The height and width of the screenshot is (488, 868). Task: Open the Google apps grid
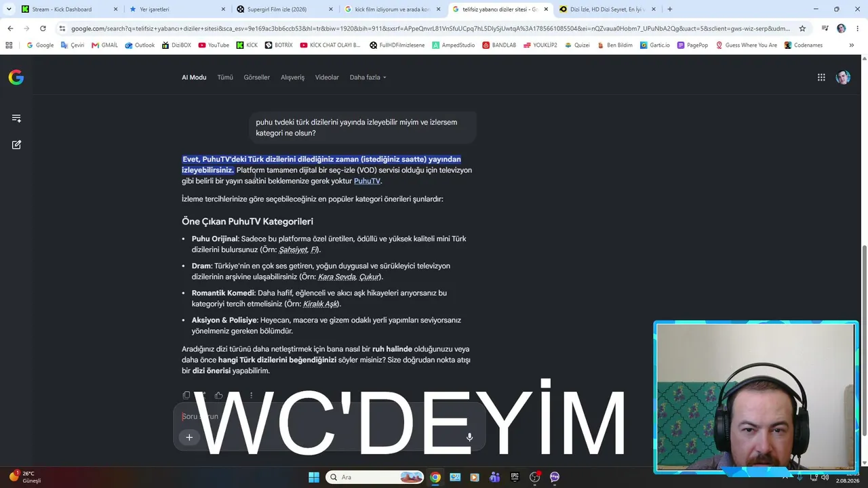tap(821, 77)
